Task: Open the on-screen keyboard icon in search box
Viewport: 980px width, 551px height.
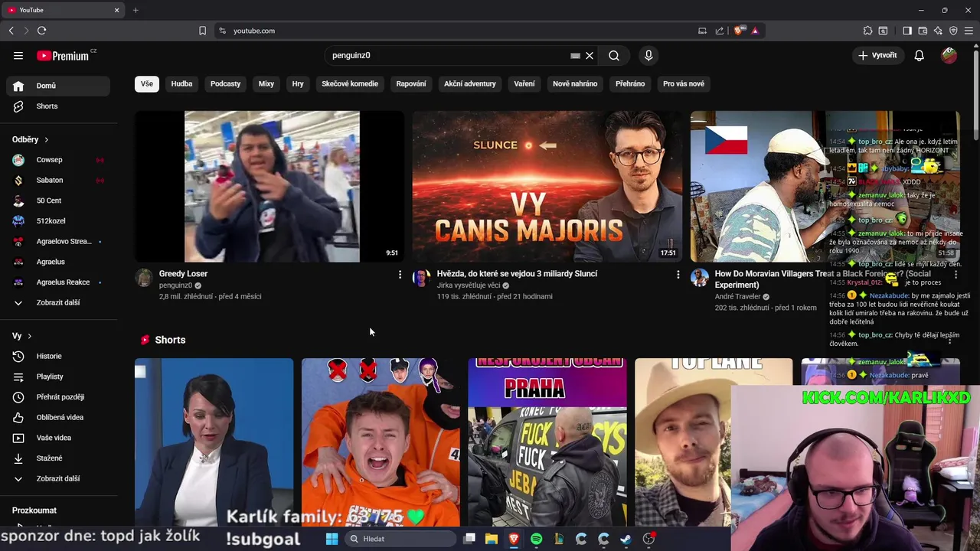Action: point(575,55)
